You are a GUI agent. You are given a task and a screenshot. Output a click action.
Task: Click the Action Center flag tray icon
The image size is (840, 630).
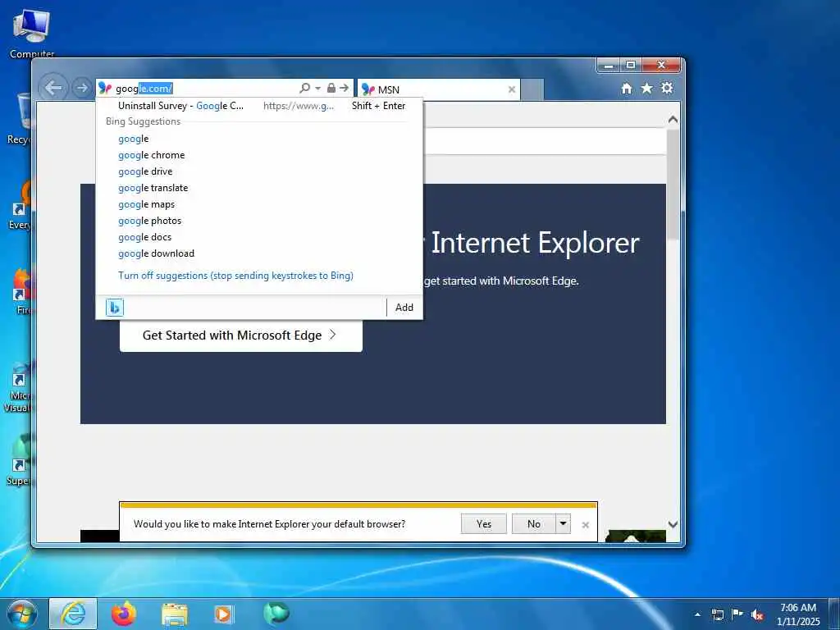point(737,614)
